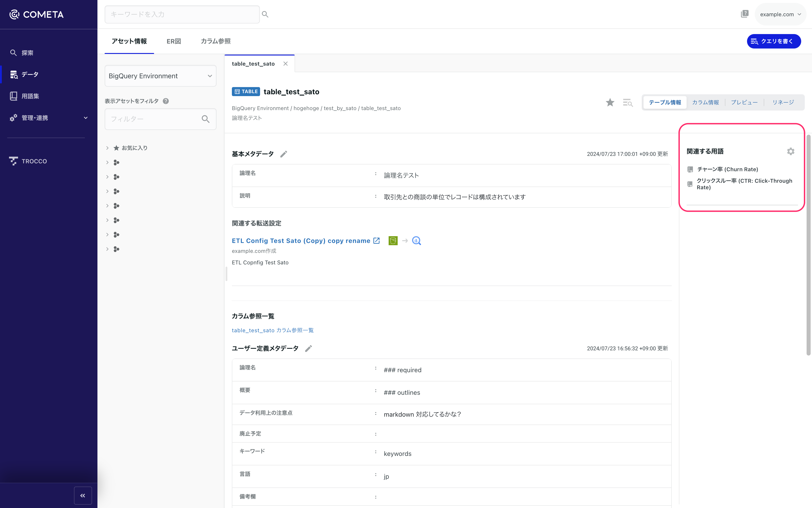Click the 論理名テスト value text
The width and height of the screenshot is (812, 508).
click(x=401, y=175)
